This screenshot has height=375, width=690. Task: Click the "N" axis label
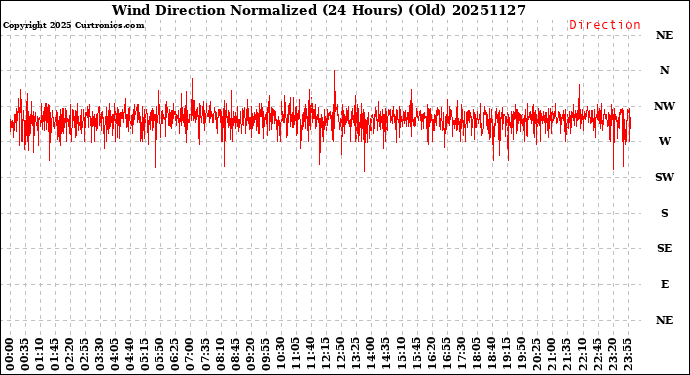click(x=664, y=70)
